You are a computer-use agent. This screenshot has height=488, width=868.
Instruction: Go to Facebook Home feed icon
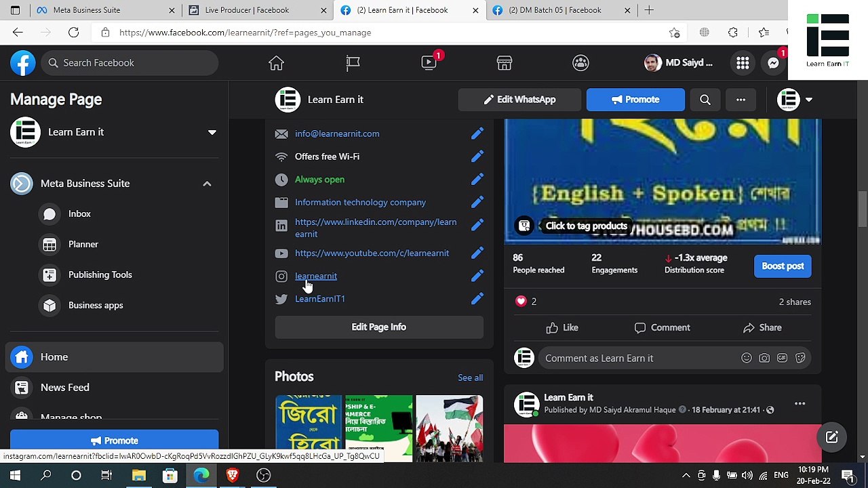pos(276,63)
